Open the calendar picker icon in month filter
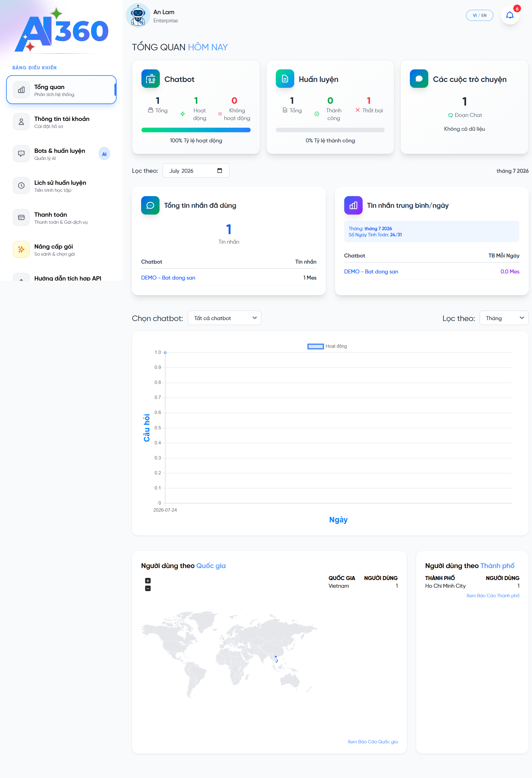The image size is (532, 778). tap(219, 171)
